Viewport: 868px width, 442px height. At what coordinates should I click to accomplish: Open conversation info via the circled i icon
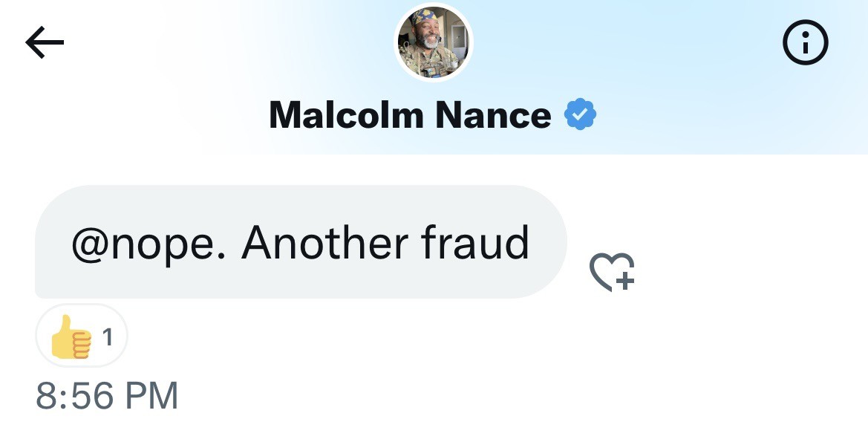click(x=805, y=45)
